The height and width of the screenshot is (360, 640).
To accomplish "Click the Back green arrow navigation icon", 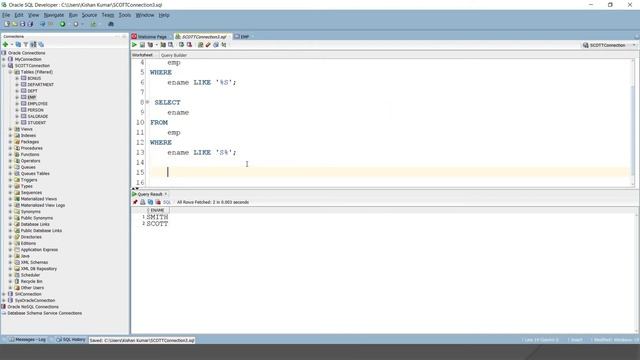I will [x=62, y=24].
